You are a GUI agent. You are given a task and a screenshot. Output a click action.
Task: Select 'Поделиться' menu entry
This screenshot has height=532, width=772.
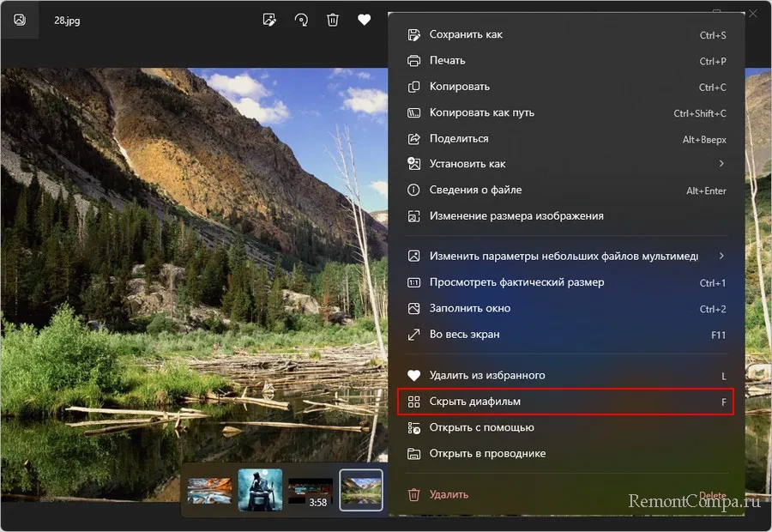pyautogui.click(x=566, y=139)
